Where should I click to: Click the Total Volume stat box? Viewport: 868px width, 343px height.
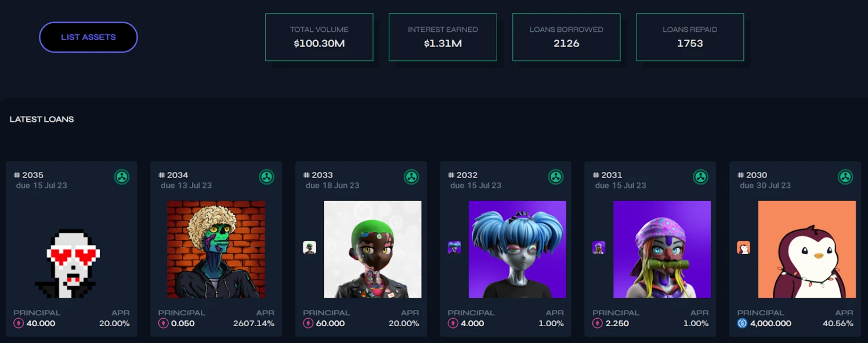[319, 37]
